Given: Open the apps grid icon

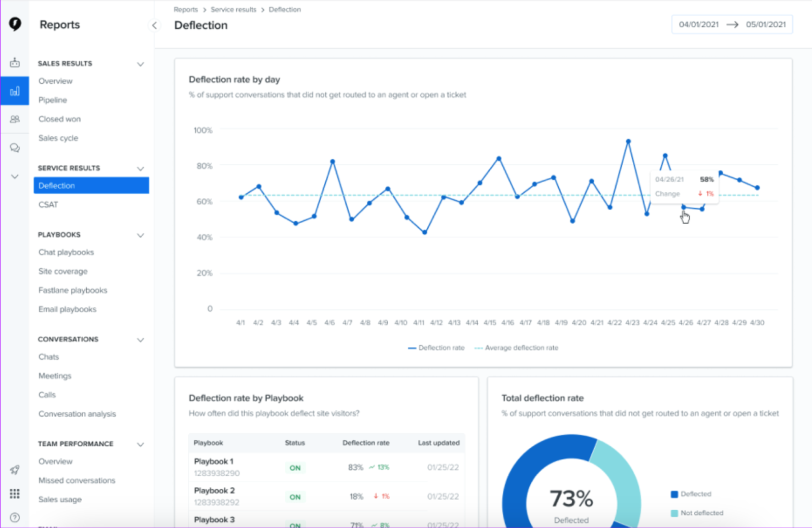Looking at the screenshot, I should [x=15, y=494].
